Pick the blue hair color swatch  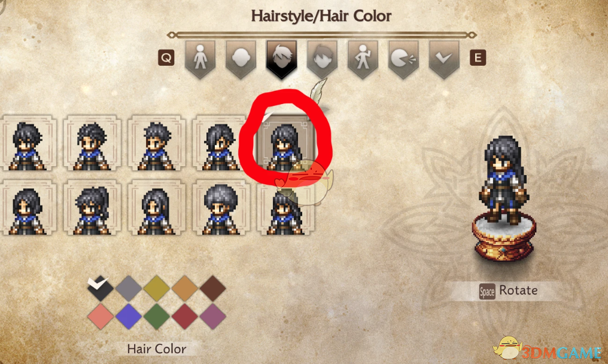tap(128, 316)
